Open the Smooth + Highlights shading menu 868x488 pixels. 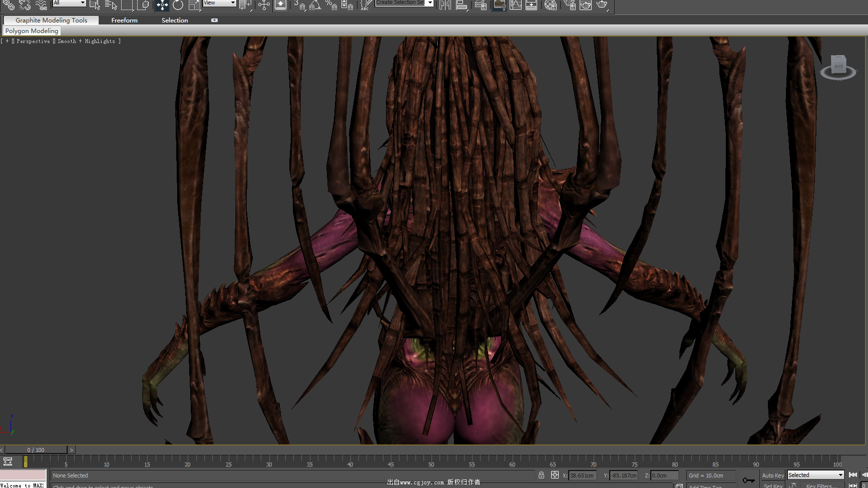coord(86,41)
